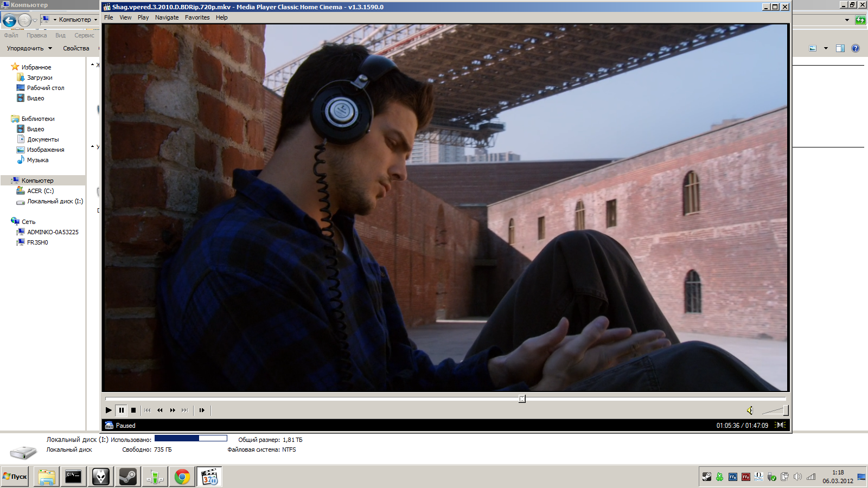Click the fast-forward (increase speed) button
868x488 pixels.
tap(173, 410)
